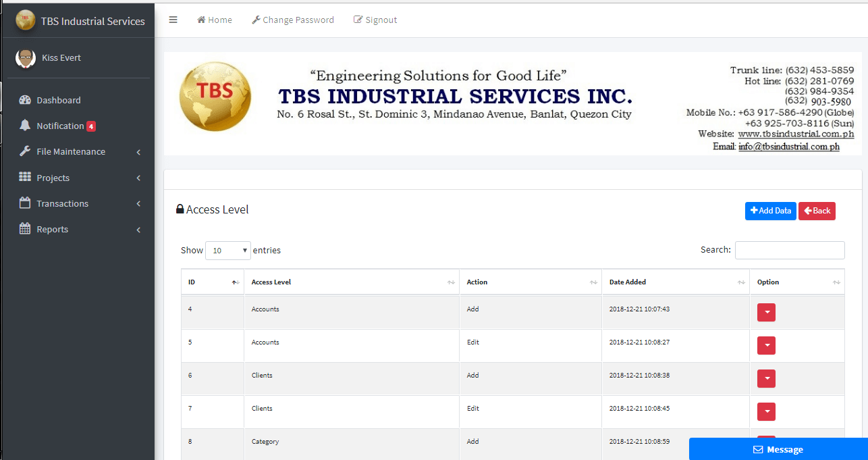The height and width of the screenshot is (460, 868).
Task: Click TBS Industrial Services sidebar title
Action: tap(92, 21)
